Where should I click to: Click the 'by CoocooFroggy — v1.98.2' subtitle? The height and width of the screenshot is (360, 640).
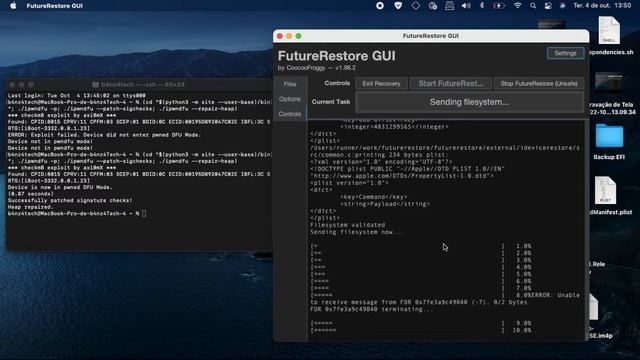tap(316, 68)
